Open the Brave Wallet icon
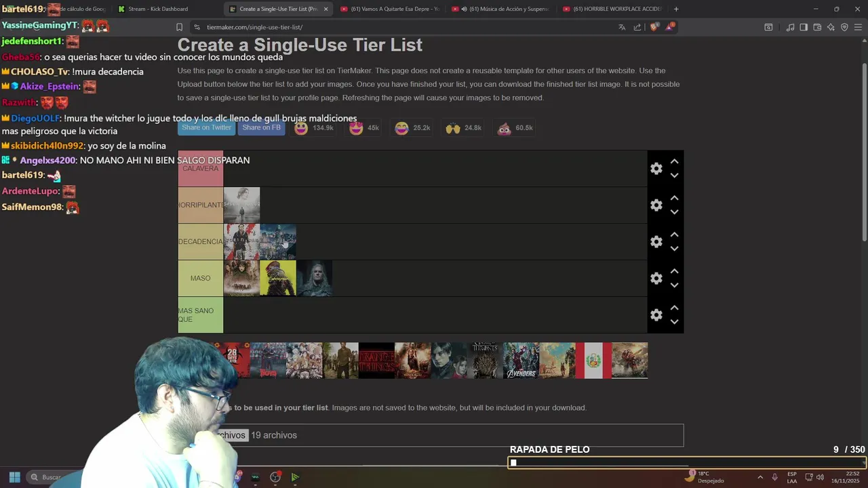Viewport: 868px width, 488px height. [x=817, y=27]
